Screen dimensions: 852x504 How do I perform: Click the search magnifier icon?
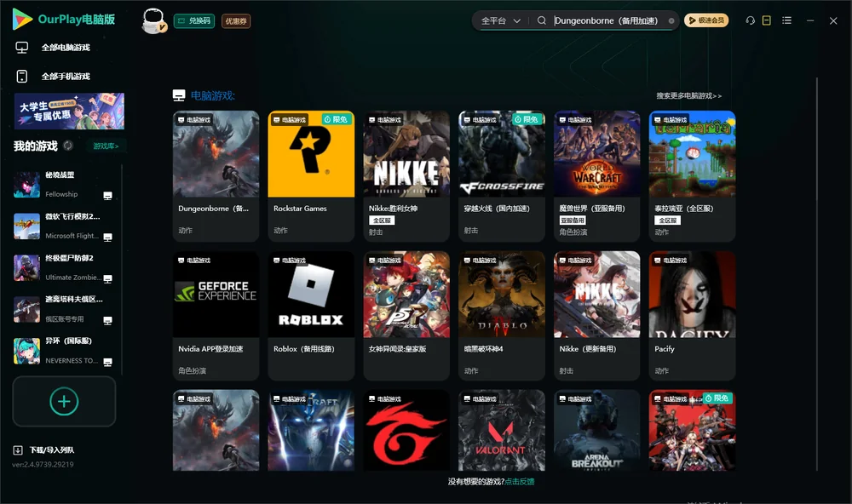pos(541,20)
